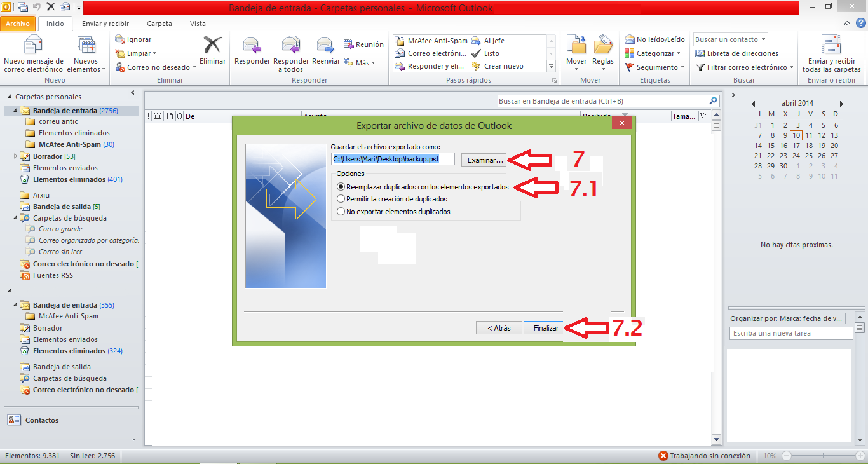The image size is (868, 464).
Task: Click the < Atrás button
Action: tap(499, 328)
